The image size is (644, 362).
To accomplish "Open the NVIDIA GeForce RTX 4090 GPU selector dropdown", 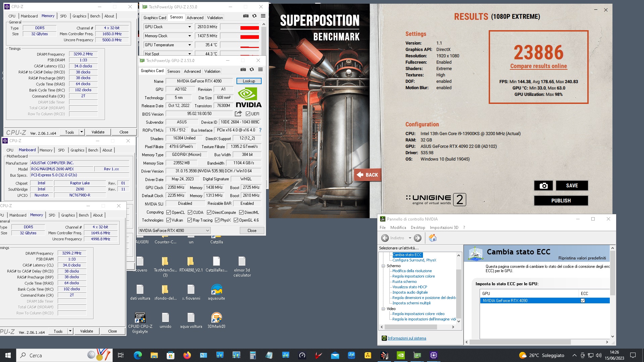I will tap(174, 230).
